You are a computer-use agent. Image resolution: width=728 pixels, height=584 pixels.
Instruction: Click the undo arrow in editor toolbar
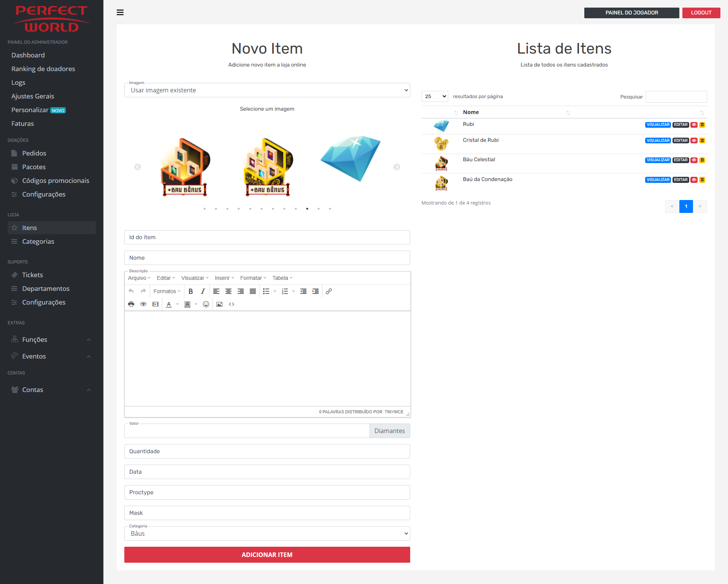131,291
